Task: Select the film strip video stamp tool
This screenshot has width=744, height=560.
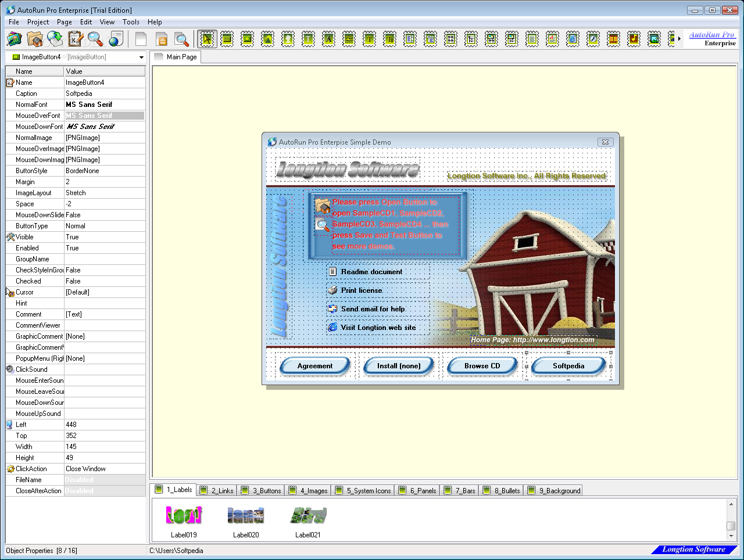Action: coord(613,39)
